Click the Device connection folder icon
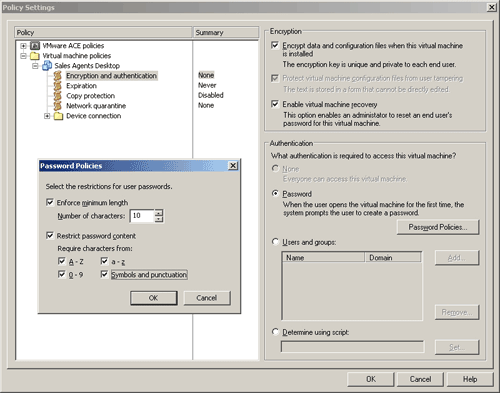500x393 pixels. [x=58, y=116]
